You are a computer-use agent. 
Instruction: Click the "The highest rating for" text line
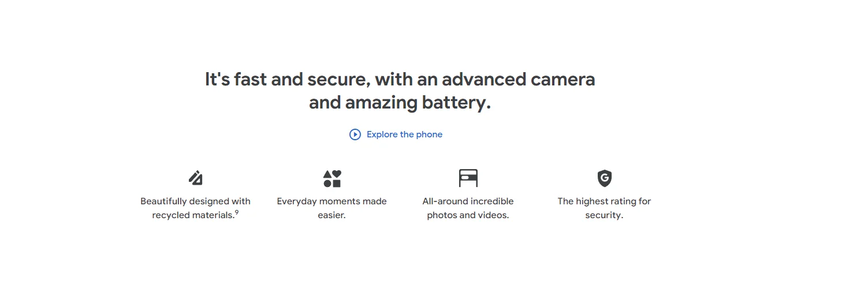tap(604, 201)
